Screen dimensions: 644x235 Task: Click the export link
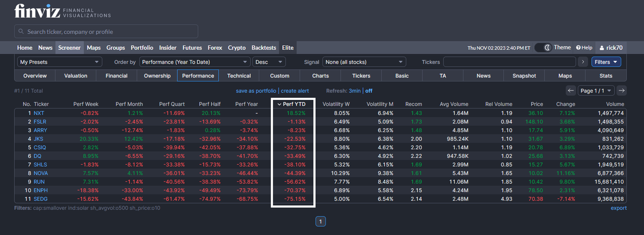[x=619, y=208]
